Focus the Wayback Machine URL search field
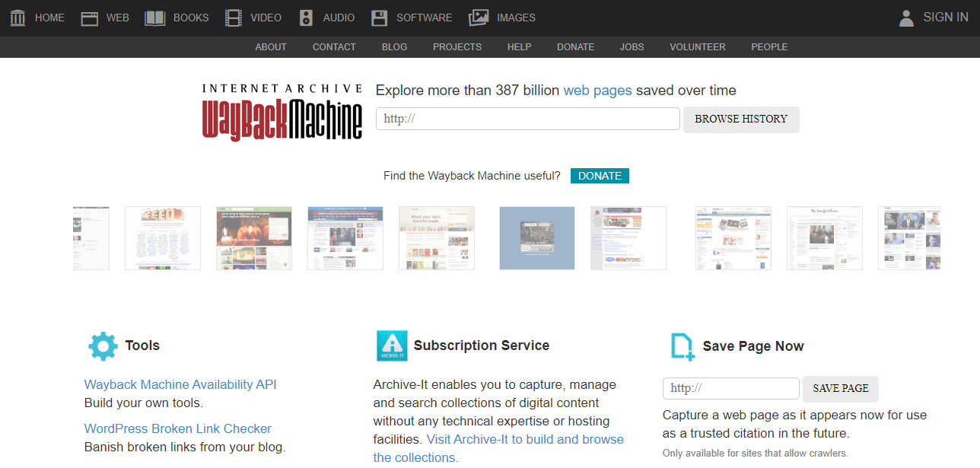Viewport: 980px width, 468px height. pos(528,119)
